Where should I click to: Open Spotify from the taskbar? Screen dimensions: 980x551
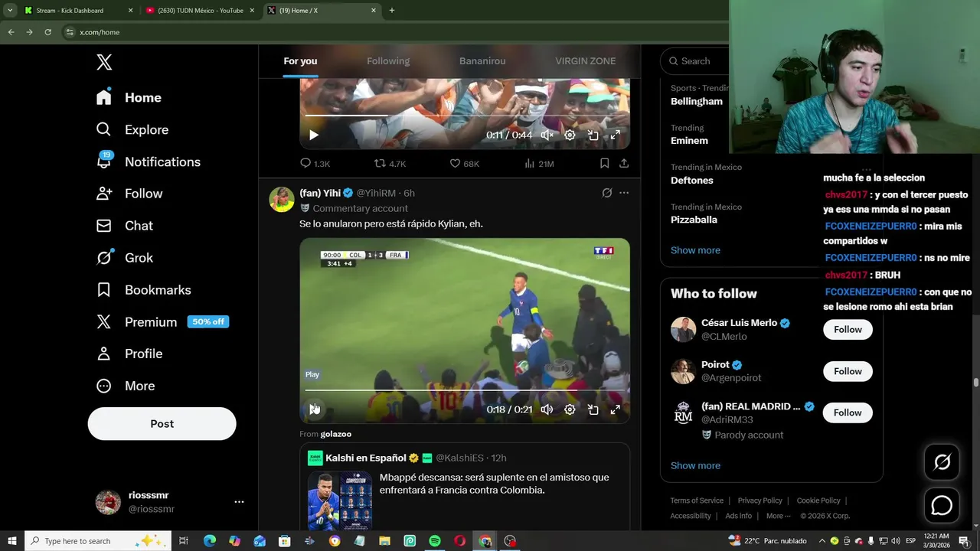point(435,541)
